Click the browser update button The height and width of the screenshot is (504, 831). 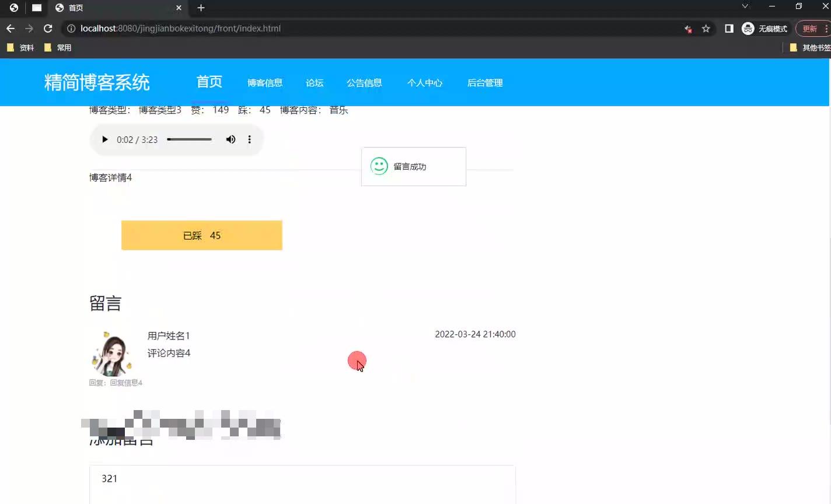(810, 28)
